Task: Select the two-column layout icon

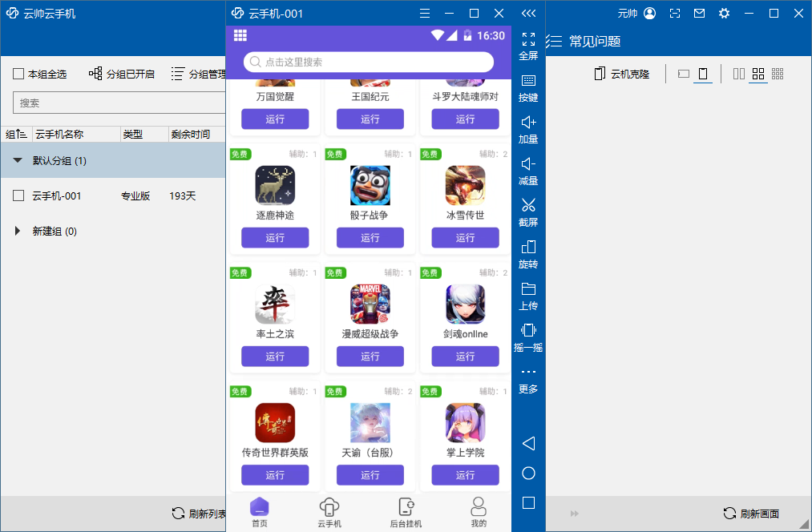Action: tap(739, 74)
